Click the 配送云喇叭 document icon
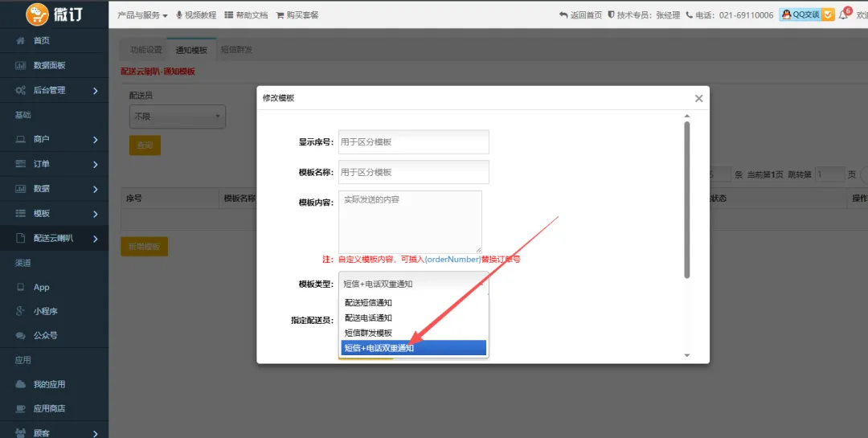The image size is (868, 438). coord(20,238)
